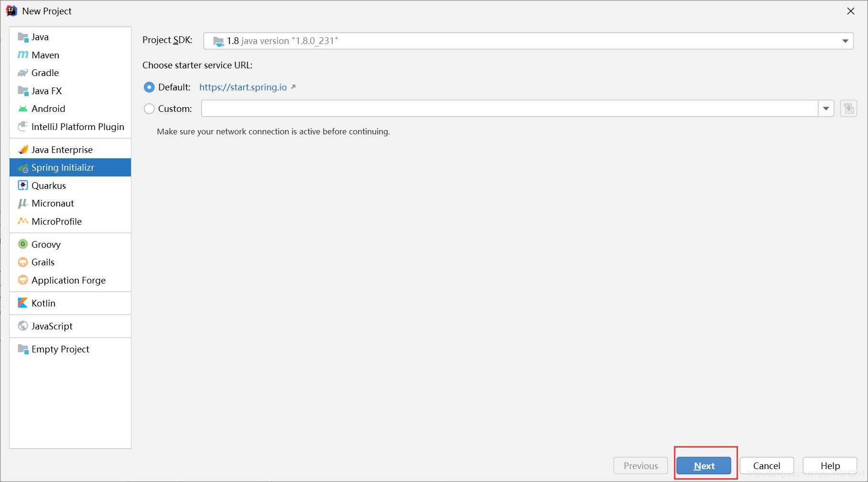The image size is (868, 482).
Task: Select the Grails list entry
Action: point(70,262)
